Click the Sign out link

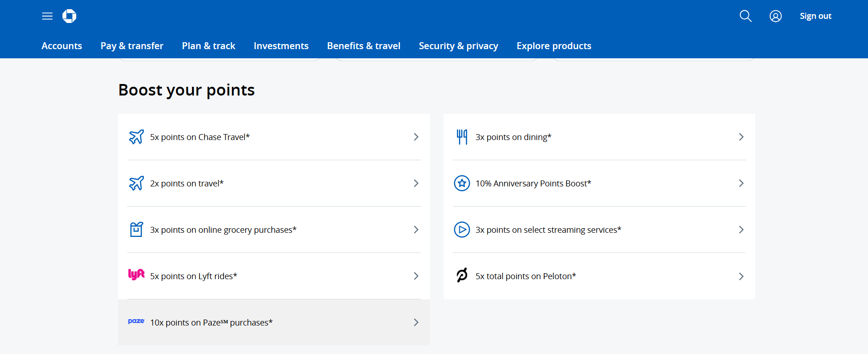(816, 16)
